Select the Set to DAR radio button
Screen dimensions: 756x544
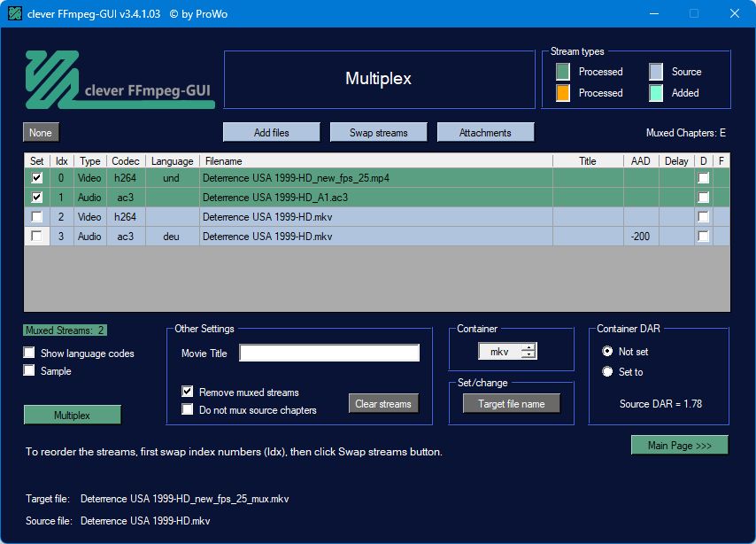click(607, 372)
